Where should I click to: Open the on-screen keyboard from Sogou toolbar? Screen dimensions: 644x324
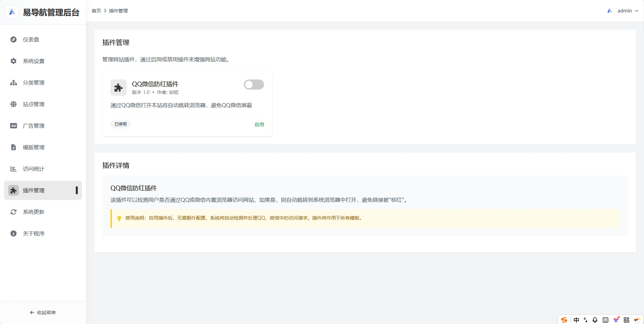[x=605, y=320]
